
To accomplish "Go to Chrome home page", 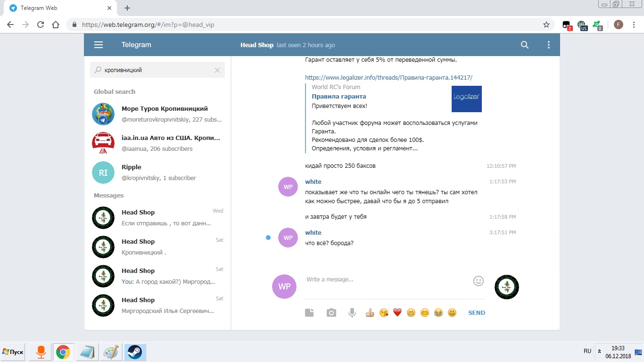I will 56,25.
